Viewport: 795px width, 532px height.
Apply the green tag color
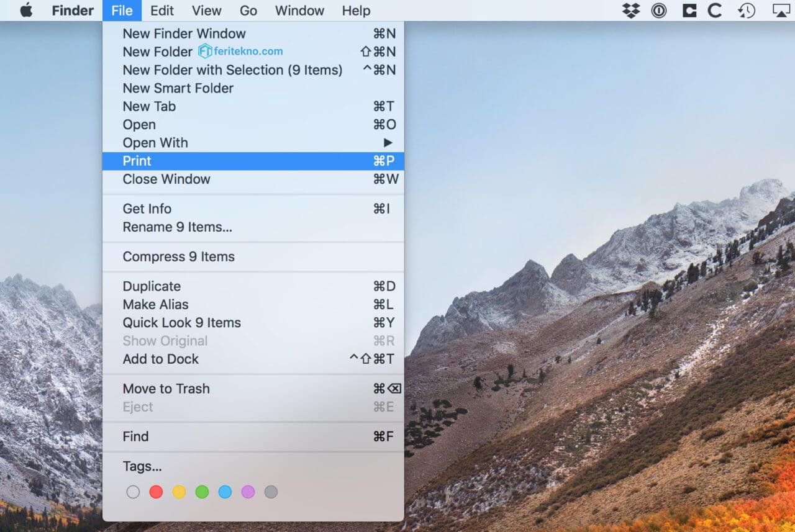click(x=202, y=492)
